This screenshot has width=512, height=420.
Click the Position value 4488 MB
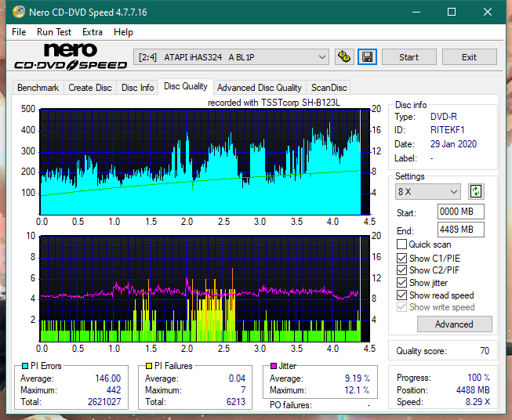[x=473, y=390]
